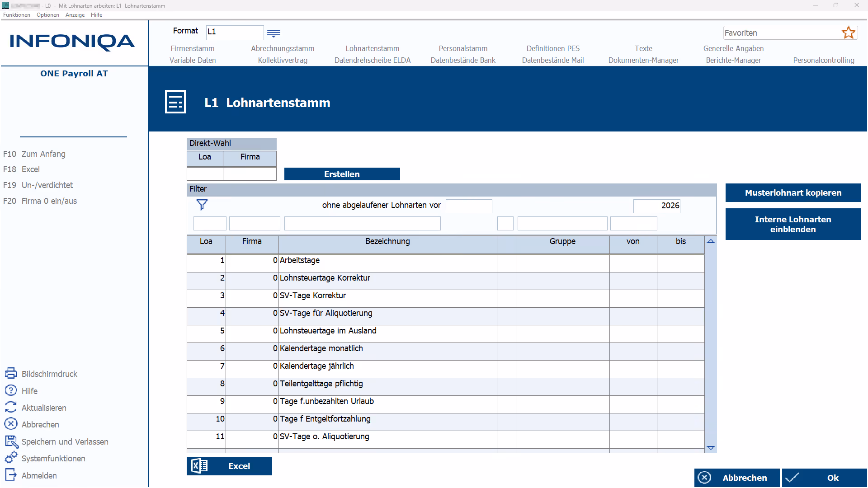Switch to the Personalstamm tab
This screenshot has width=868, height=488.
463,48
